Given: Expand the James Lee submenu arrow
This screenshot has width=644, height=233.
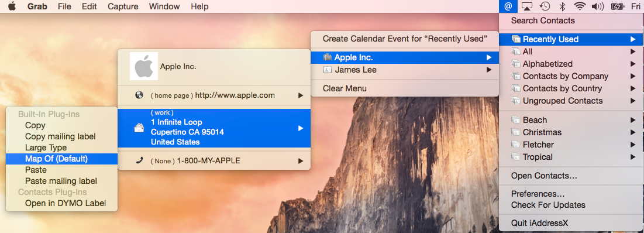Looking at the screenshot, I should point(489,70).
